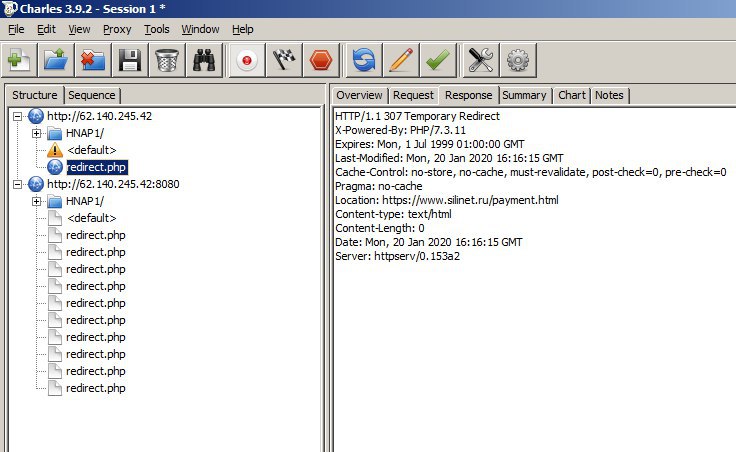Edit request with pencil icon
This screenshot has width=736, height=452.
(x=401, y=60)
